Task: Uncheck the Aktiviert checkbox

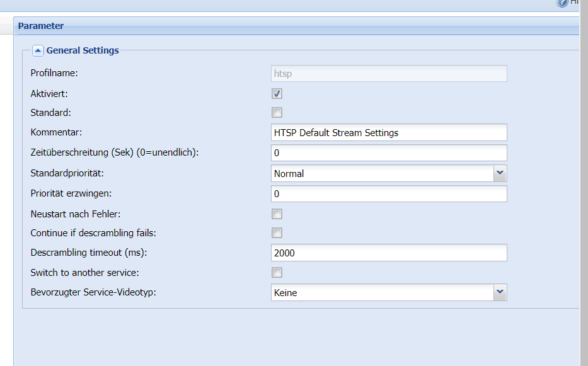Action: [x=277, y=94]
